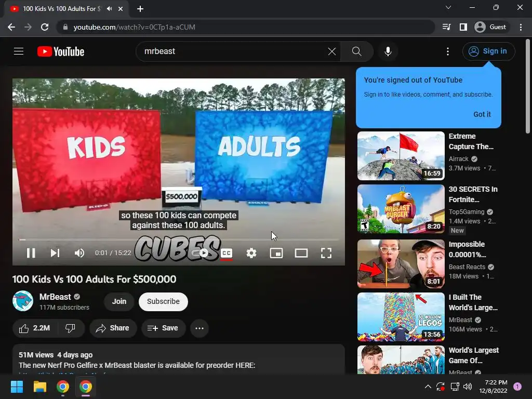Open Chrome media controls icon
The image size is (532, 399).
[x=446, y=27]
